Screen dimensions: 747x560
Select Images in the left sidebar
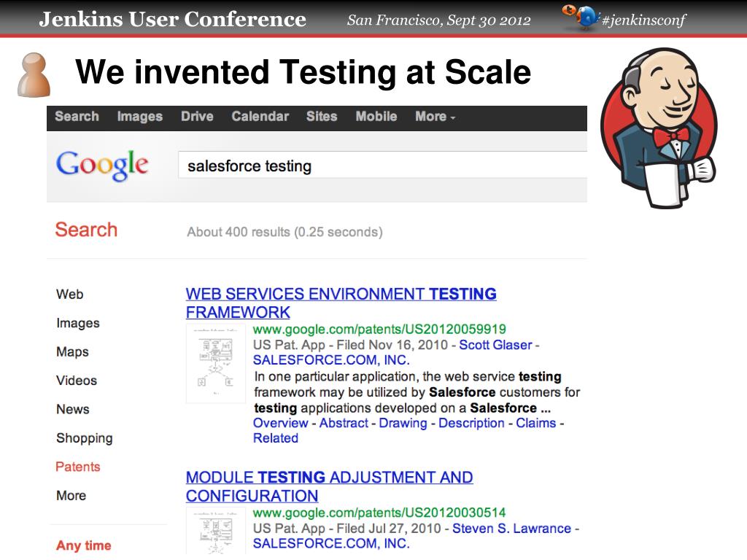pos(77,323)
